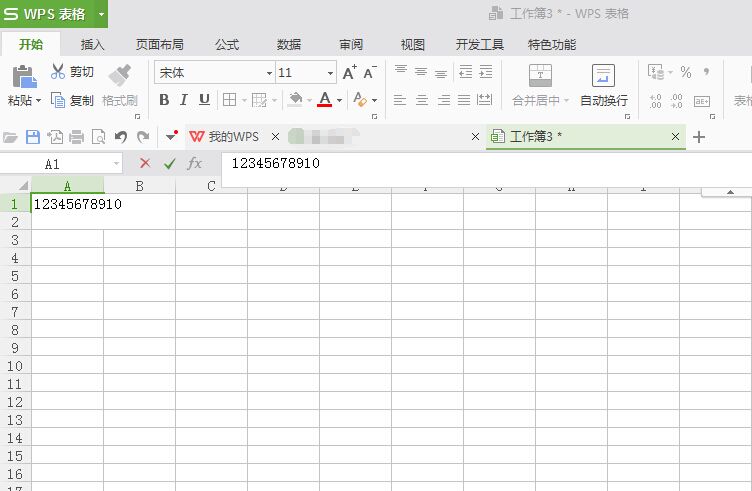Open WPS 表格 application menu
The height and width of the screenshot is (491, 752).
(54, 13)
